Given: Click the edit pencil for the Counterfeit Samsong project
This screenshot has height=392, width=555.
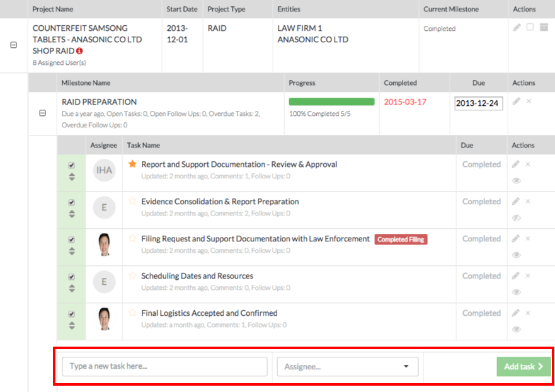Looking at the screenshot, I should click(517, 27).
